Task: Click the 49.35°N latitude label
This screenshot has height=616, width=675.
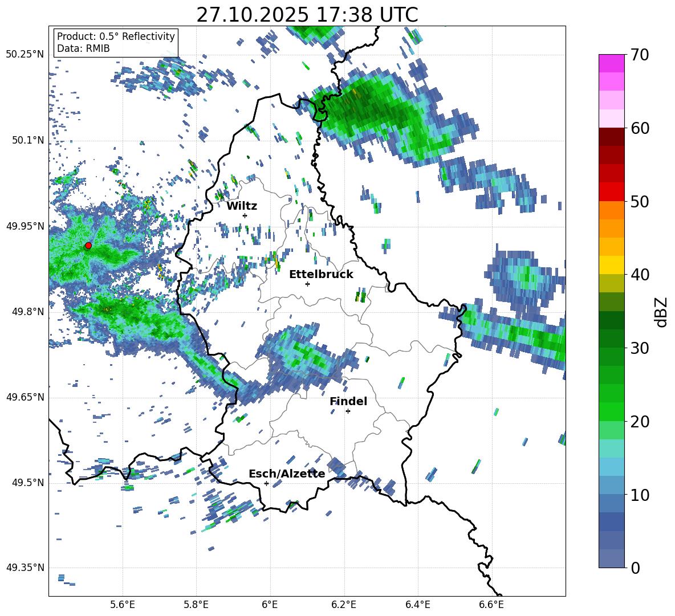Action: (x=25, y=568)
